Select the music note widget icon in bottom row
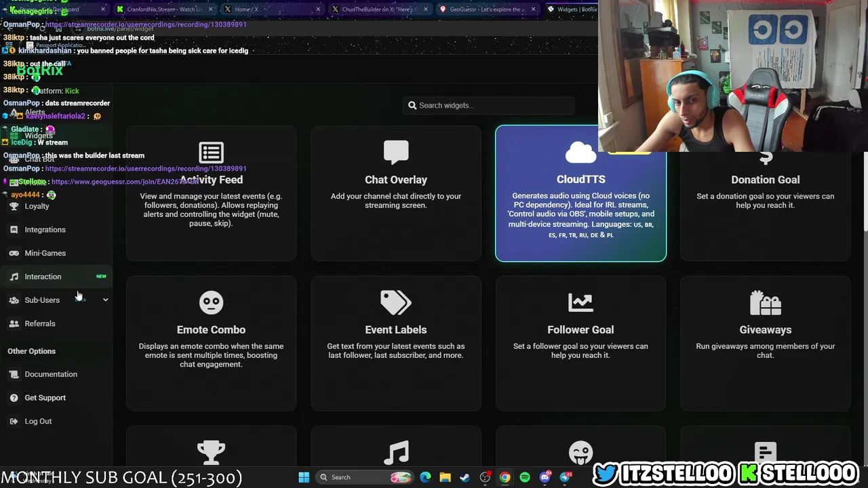This screenshot has height=488, width=868. pos(396,452)
